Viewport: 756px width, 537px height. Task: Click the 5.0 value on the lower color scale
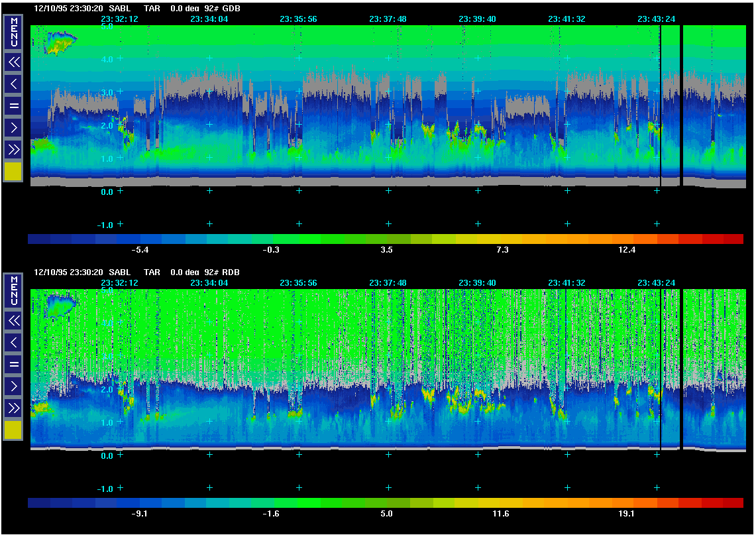click(x=387, y=514)
